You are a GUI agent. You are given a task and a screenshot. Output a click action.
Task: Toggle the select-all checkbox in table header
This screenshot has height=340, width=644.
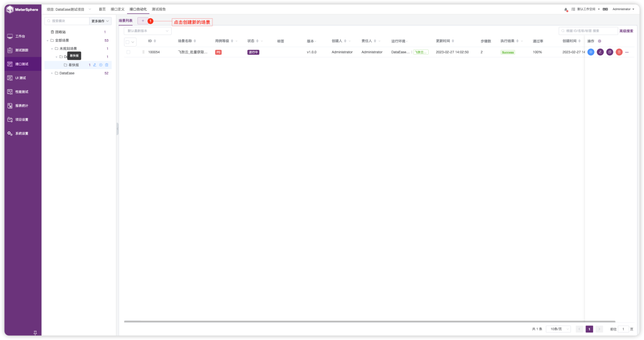point(128,42)
